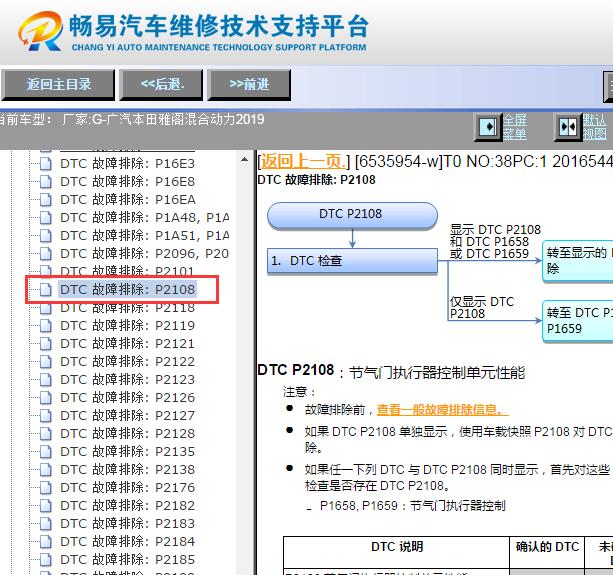The height and width of the screenshot is (575, 613).
Task: Select tree item DTC 故障排除: P2184
Action: [x=127, y=541]
